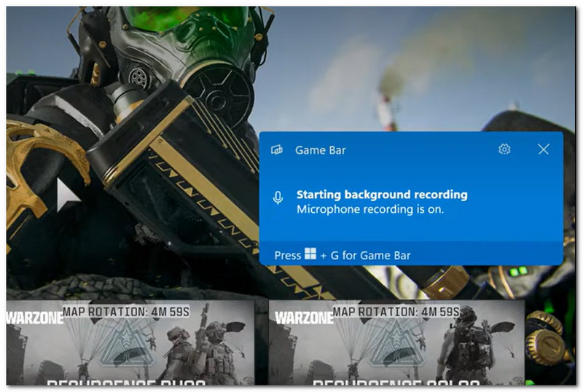Screen dimensions: 583x392
Task: Select the 'Starting background recording' heading
Action: pos(382,195)
